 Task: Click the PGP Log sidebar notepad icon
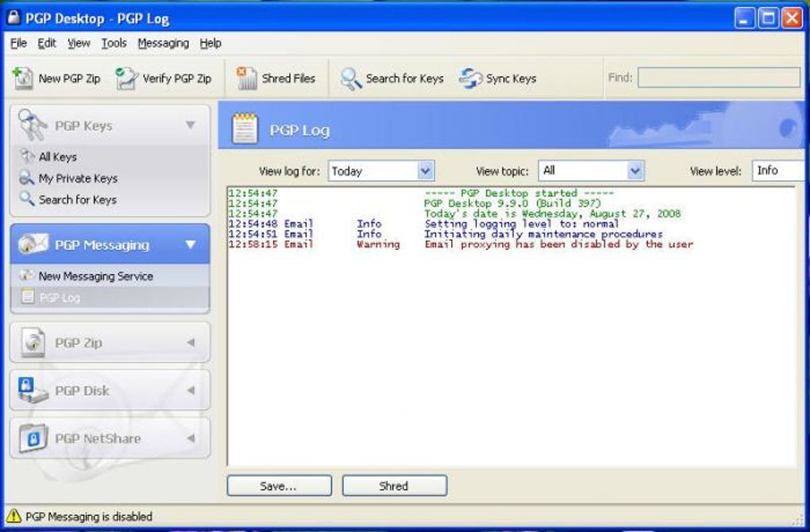tap(27, 296)
